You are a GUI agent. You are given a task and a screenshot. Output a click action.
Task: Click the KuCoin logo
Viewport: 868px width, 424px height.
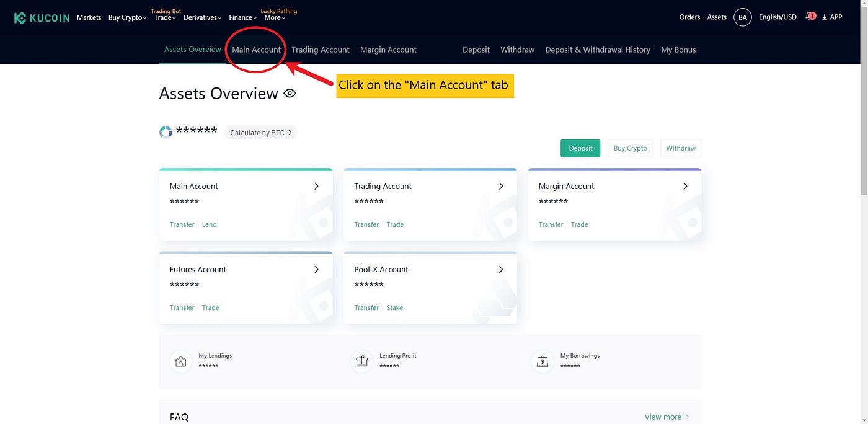point(42,17)
